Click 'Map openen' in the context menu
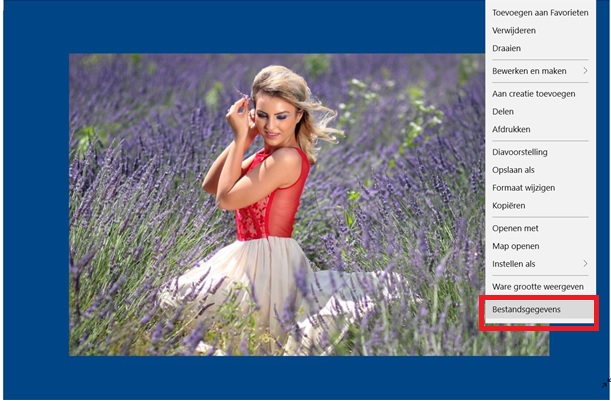This screenshot has width=611, height=401. (x=515, y=246)
